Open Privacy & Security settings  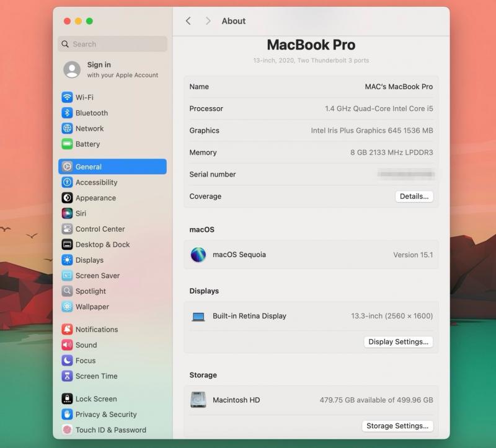(x=113, y=414)
